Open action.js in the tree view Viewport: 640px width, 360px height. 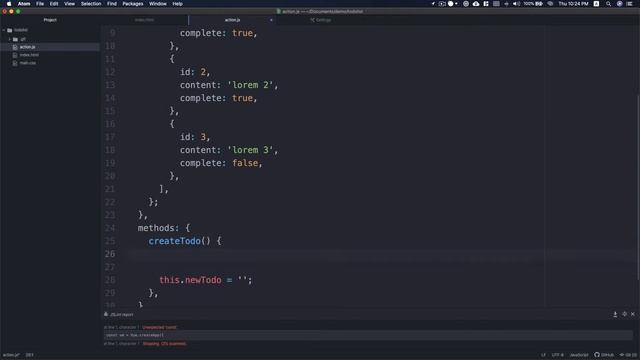[27, 47]
